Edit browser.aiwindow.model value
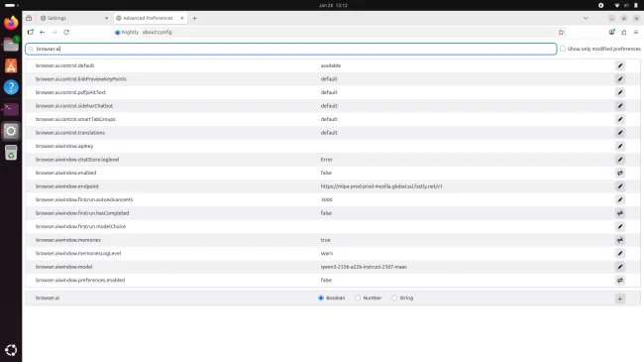 620,267
